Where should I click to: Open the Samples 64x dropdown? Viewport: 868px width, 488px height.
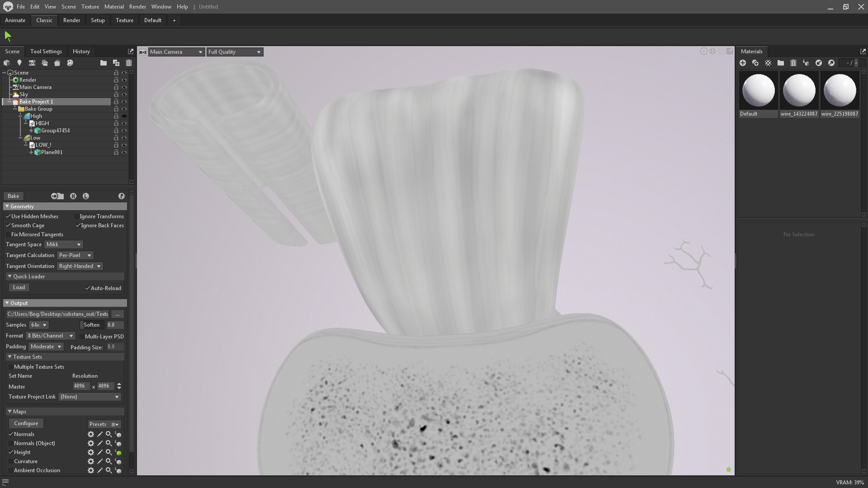[x=38, y=325]
